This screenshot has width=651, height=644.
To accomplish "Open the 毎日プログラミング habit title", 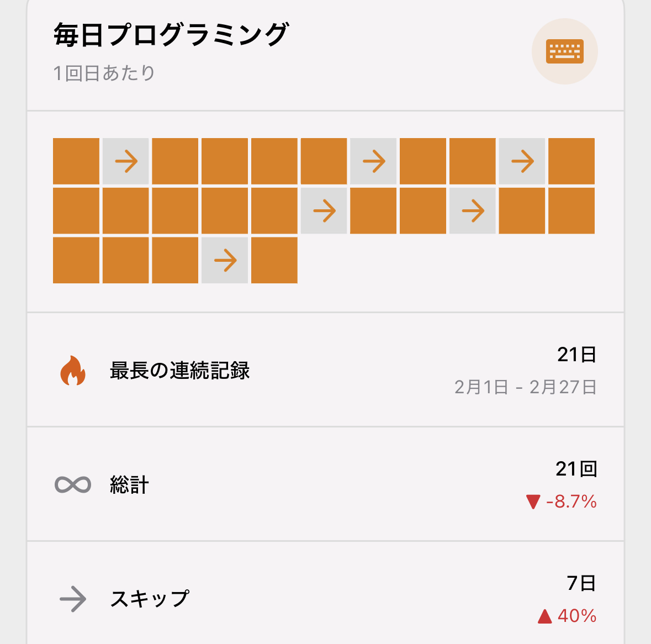I will [171, 35].
